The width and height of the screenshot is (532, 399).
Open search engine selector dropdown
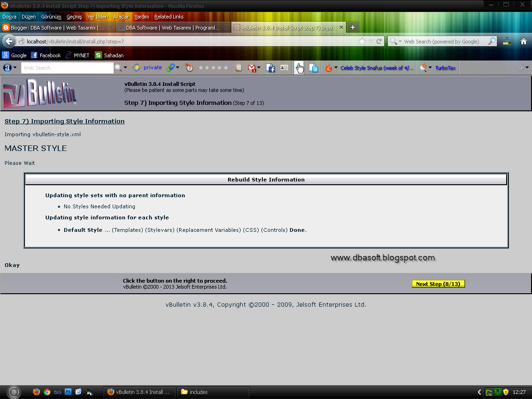[x=400, y=42]
